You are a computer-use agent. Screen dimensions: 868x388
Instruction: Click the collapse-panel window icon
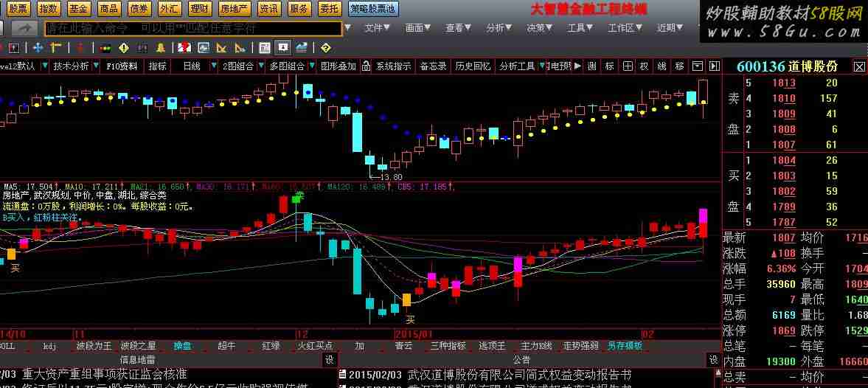pos(698,66)
